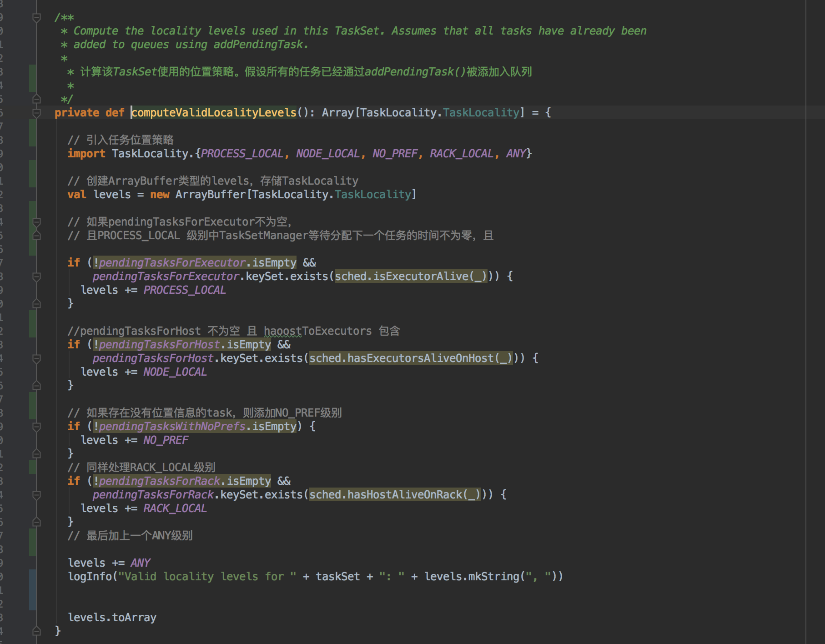Click the fold marker at the method's closing brace
The image size is (825, 644).
[36, 631]
